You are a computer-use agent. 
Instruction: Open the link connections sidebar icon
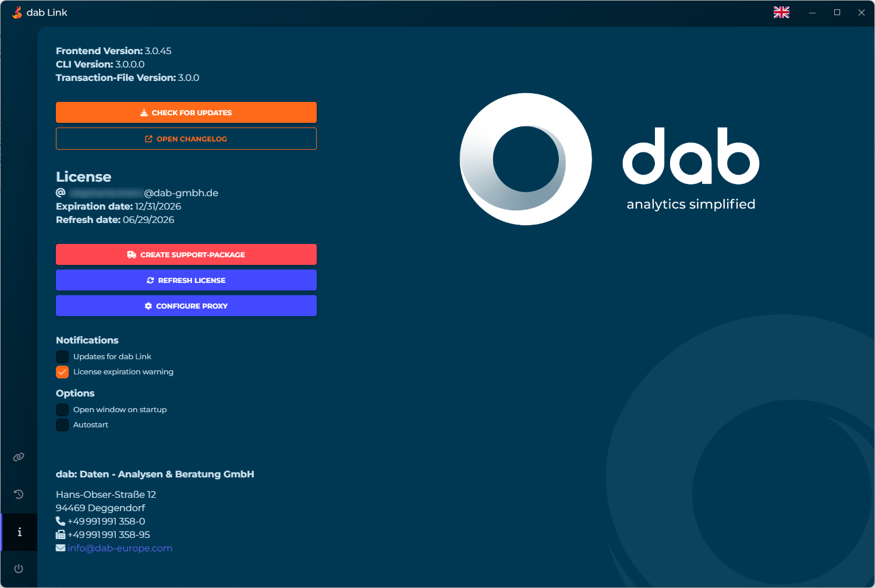pyautogui.click(x=19, y=457)
